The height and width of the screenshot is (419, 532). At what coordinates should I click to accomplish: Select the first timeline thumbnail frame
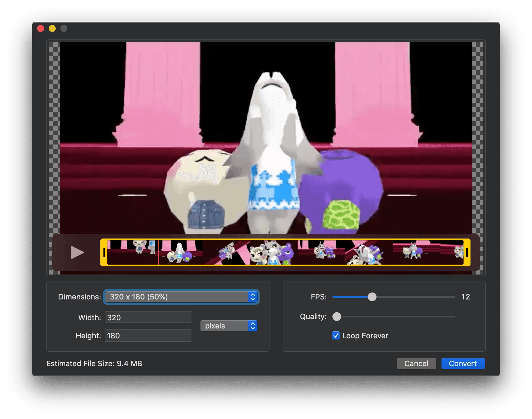click(131, 252)
